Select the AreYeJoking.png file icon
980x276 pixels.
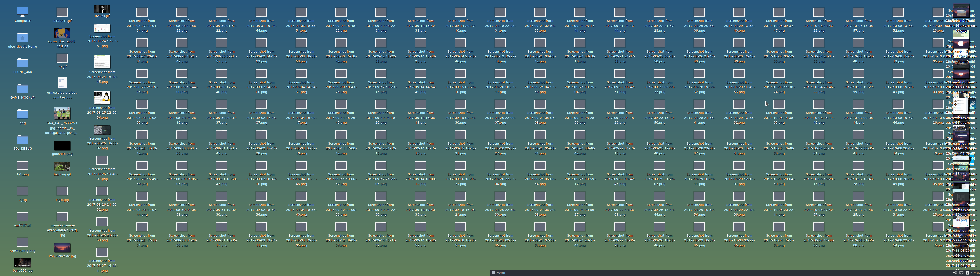[x=22, y=242]
